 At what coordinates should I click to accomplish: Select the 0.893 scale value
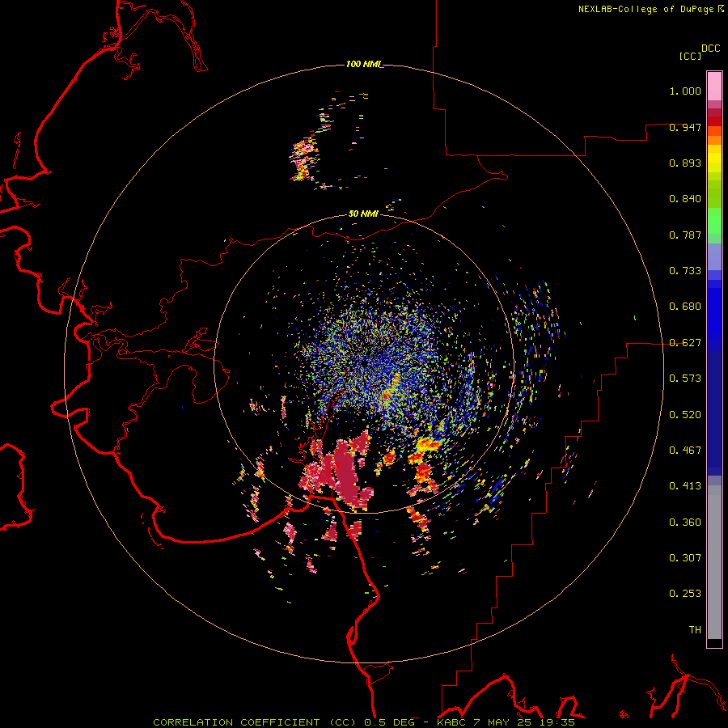[x=685, y=163]
